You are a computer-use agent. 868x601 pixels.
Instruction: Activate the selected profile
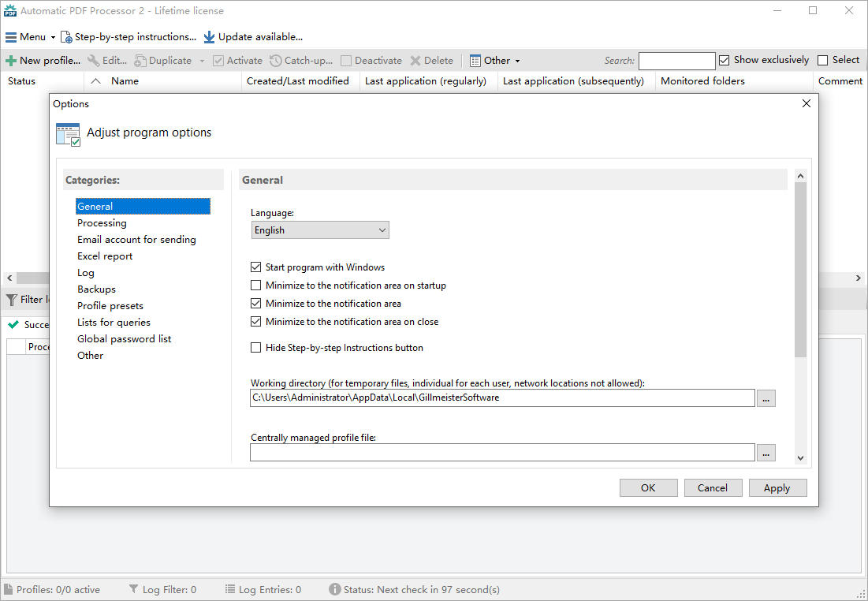click(237, 60)
